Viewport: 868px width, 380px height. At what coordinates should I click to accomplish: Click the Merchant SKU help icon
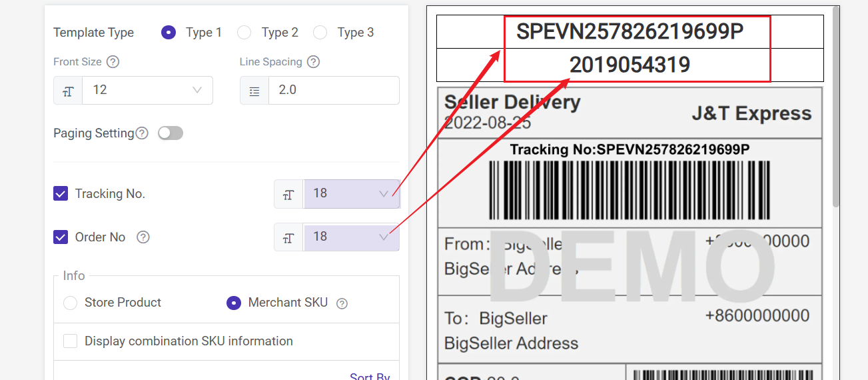(x=342, y=303)
